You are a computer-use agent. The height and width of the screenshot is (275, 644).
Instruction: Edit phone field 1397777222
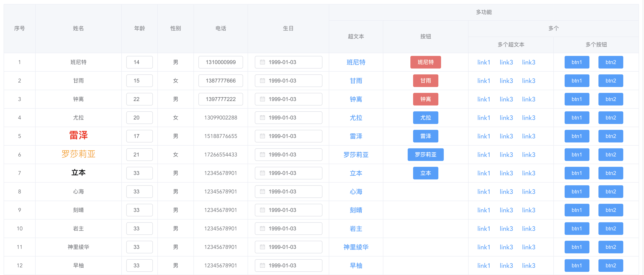tap(221, 99)
